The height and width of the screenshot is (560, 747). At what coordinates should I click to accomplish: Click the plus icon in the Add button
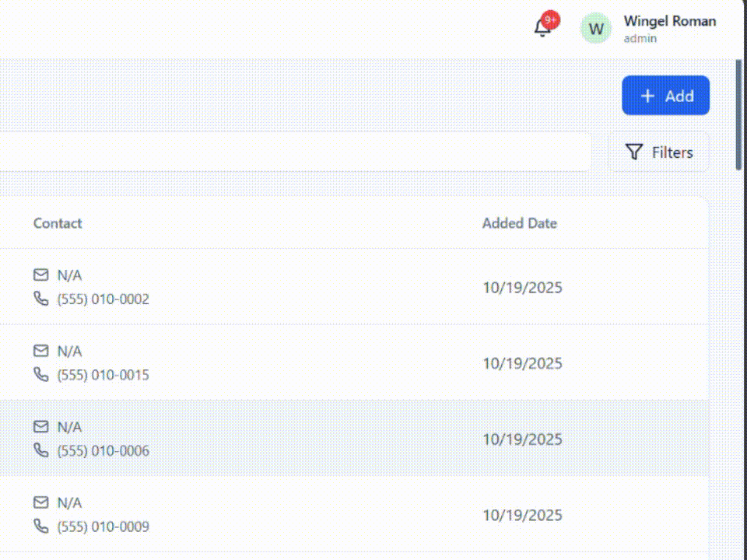click(x=647, y=96)
